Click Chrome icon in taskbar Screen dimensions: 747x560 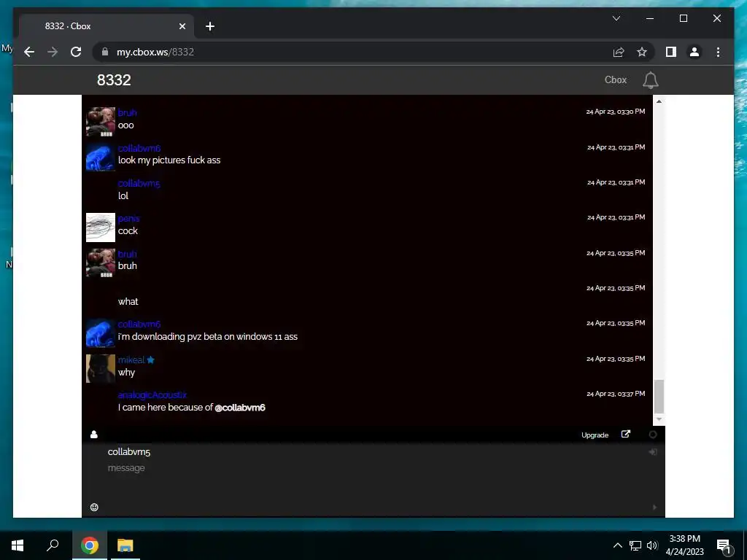[89, 545]
